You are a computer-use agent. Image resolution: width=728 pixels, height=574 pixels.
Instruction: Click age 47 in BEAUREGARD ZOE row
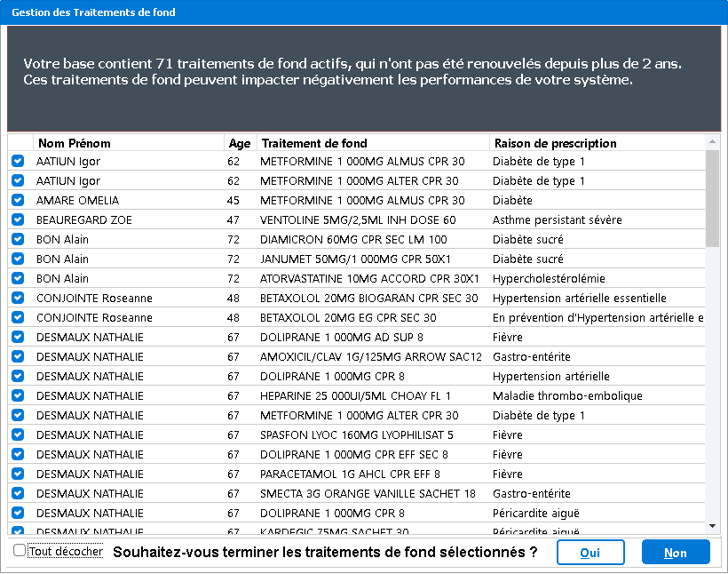[x=233, y=219]
